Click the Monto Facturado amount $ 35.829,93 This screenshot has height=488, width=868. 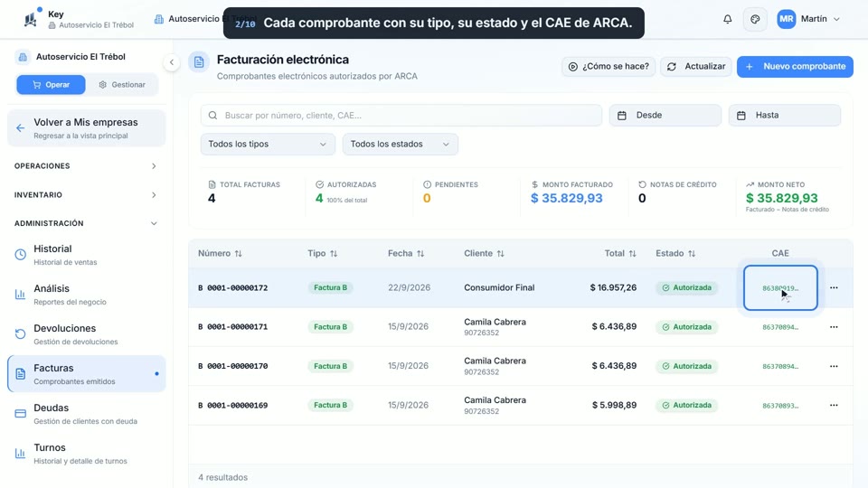(566, 198)
